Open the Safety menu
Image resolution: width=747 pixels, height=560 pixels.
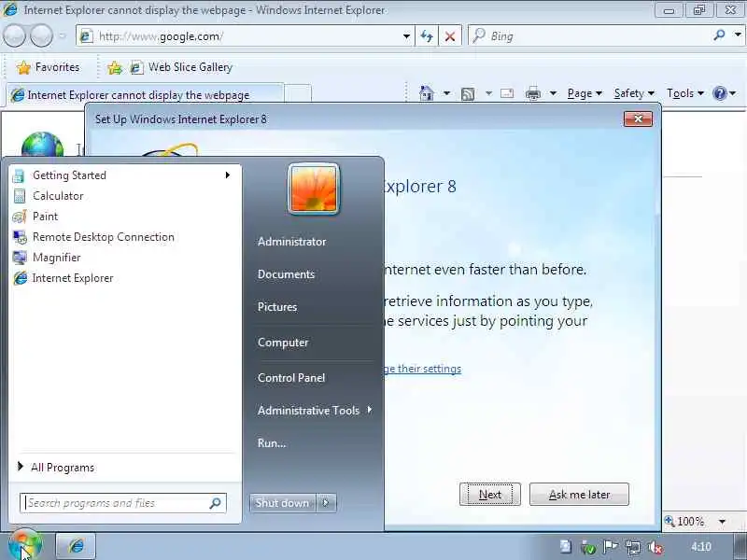[x=634, y=93]
